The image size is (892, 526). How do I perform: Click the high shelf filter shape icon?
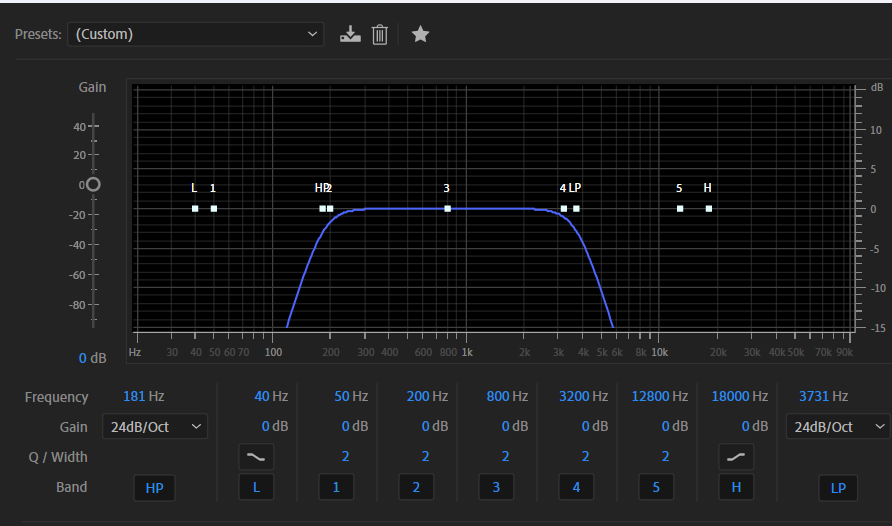click(x=736, y=457)
